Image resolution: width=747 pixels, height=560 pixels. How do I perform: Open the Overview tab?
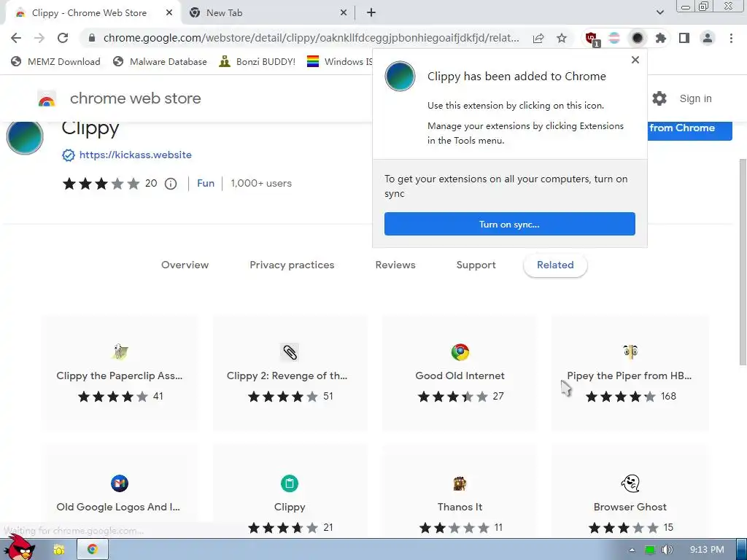coord(185,265)
